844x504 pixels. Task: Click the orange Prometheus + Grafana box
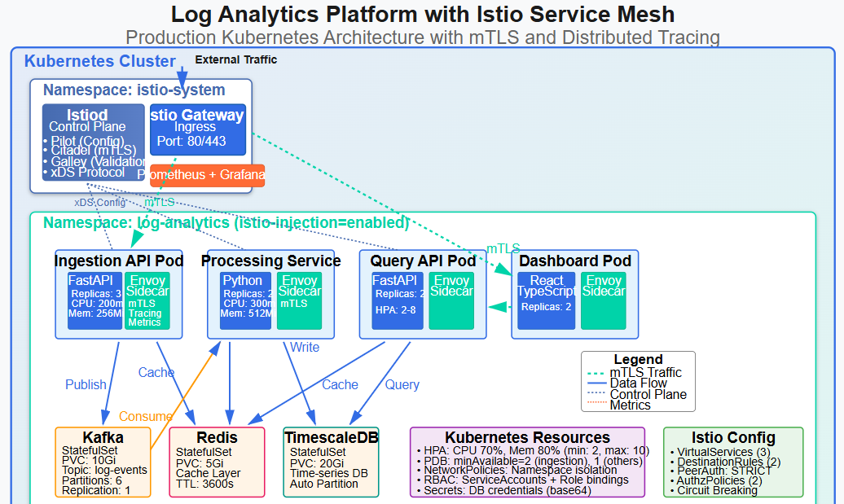pyautogui.click(x=207, y=175)
